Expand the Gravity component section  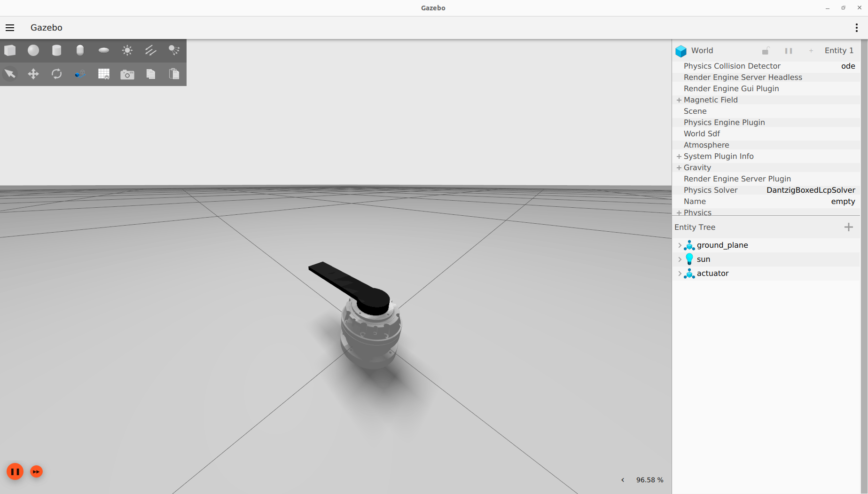679,167
